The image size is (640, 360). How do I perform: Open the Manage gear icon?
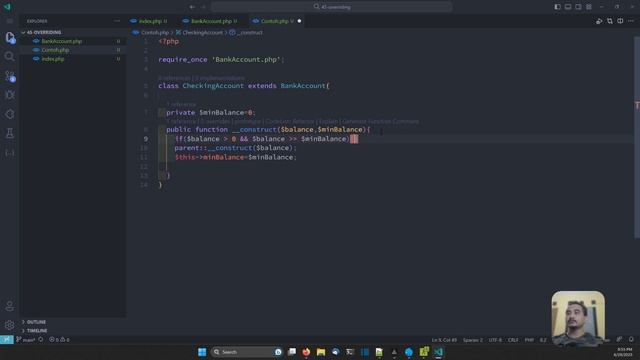tap(10, 325)
